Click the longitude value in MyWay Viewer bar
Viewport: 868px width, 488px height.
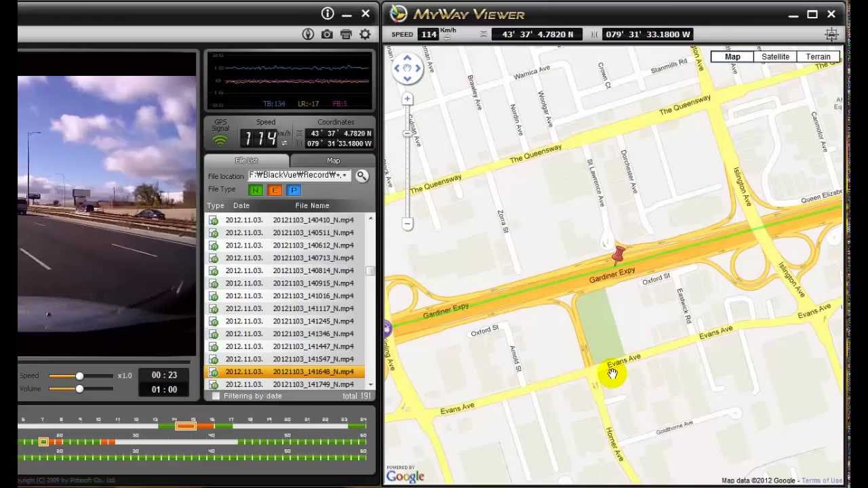(x=647, y=34)
